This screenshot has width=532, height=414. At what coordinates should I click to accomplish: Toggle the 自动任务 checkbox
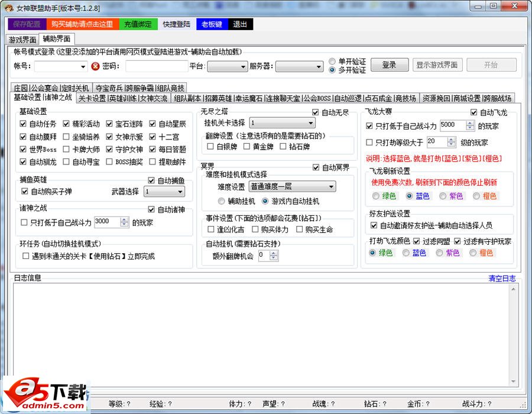coord(24,124)
